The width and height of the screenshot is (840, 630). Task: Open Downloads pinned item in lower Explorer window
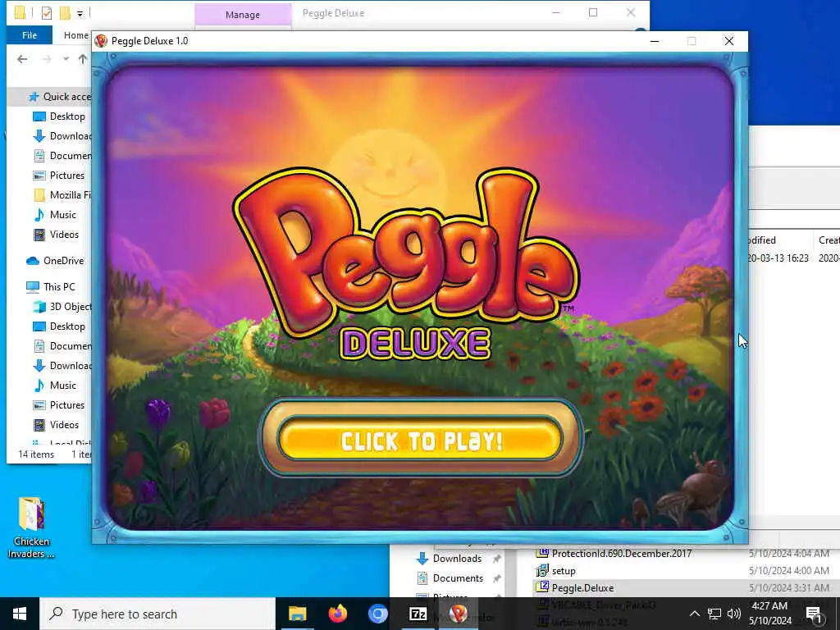tap(457, 558)
